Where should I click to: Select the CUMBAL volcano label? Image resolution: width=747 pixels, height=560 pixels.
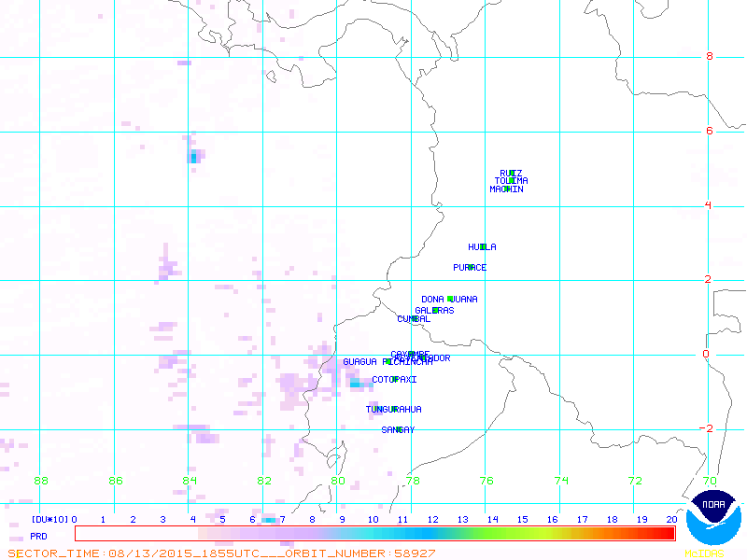[414, 319]
